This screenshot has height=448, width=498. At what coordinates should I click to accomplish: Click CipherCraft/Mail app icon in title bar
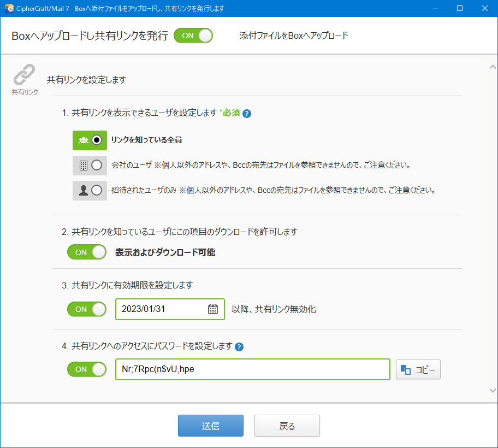point(9,8)
